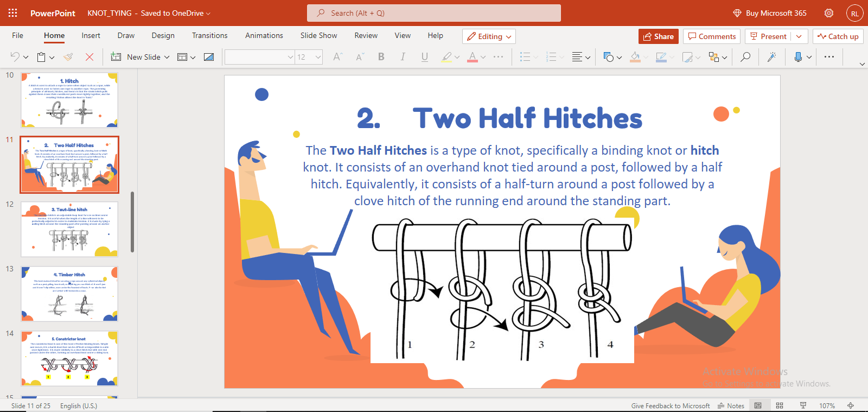Open the Animations tab

[x=264, y=36]
